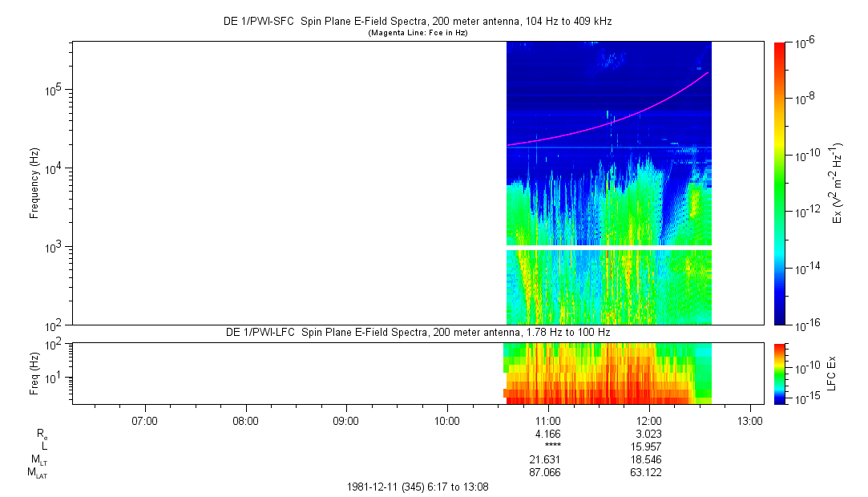Click the DE 1/PWI-SFC plot title
Screen dimensions: 868x497
(417, 22)
